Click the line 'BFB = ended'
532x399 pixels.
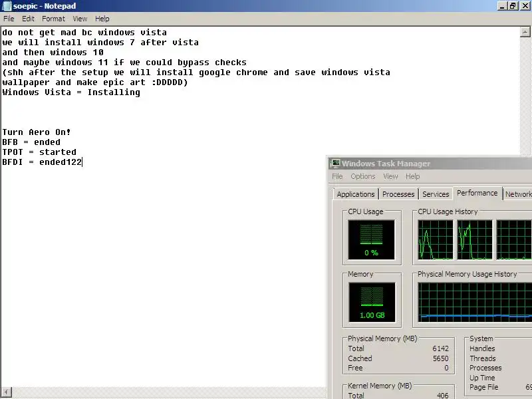click(x=31, y=142)
